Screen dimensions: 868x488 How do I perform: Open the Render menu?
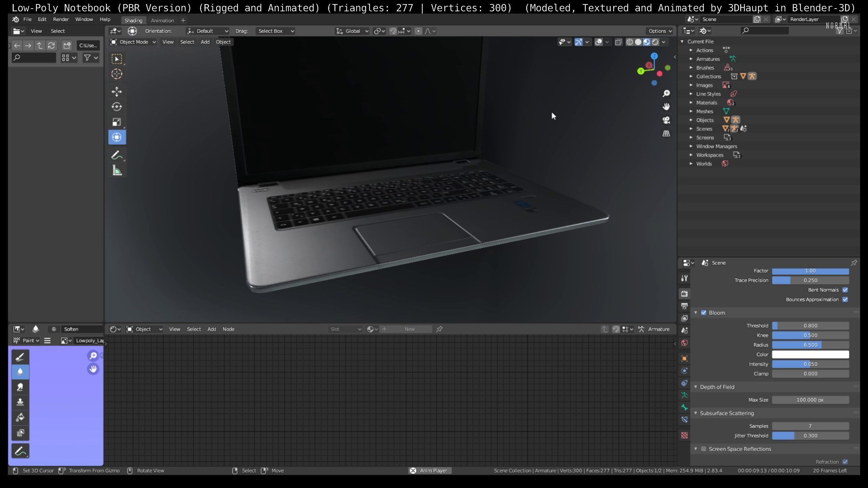(61, 19)
